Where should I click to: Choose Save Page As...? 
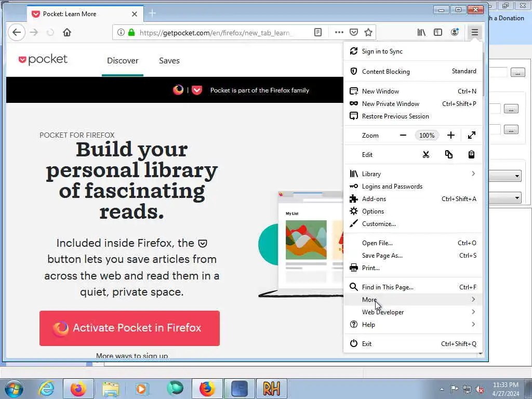click(x=413, y=256)
